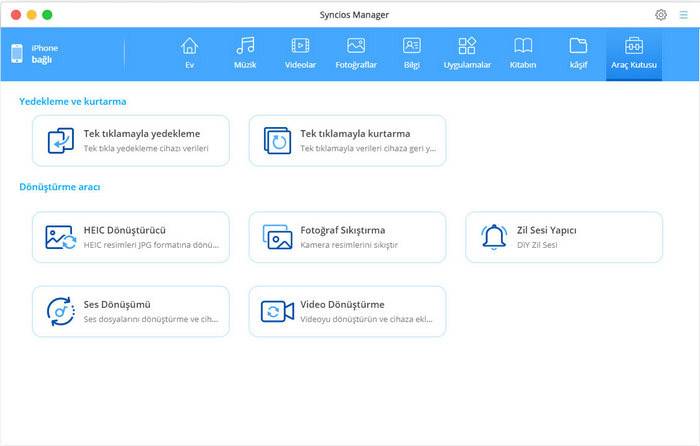Click 'Kamera resimlerini sıkıştır' description
The image size is (700, 446).
click(x=349, y=245)
